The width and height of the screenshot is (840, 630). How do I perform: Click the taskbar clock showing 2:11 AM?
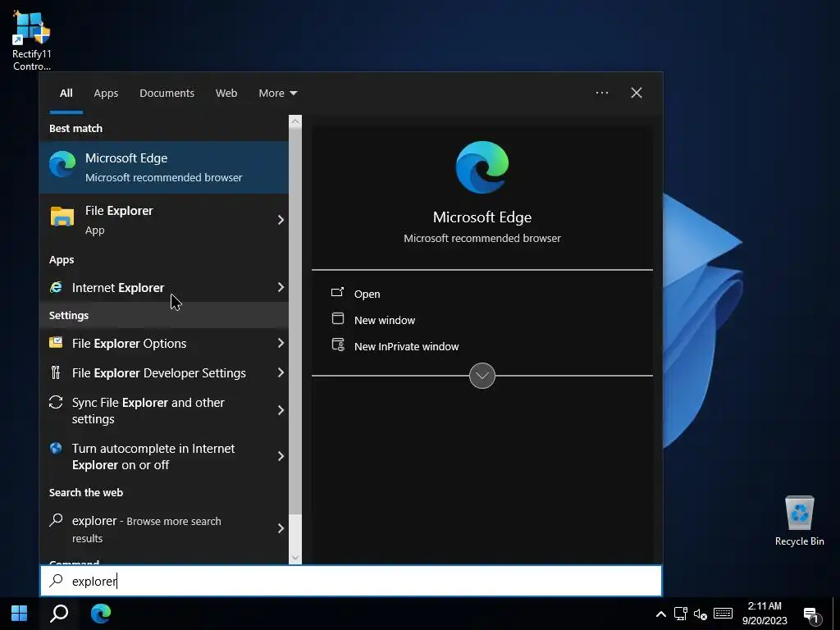pyautogui.click(x=765, y=614)
